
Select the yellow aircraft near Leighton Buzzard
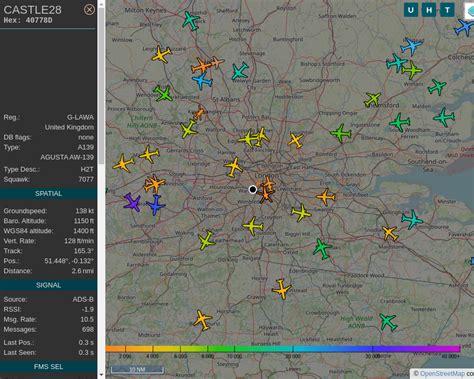pos(161,54)
